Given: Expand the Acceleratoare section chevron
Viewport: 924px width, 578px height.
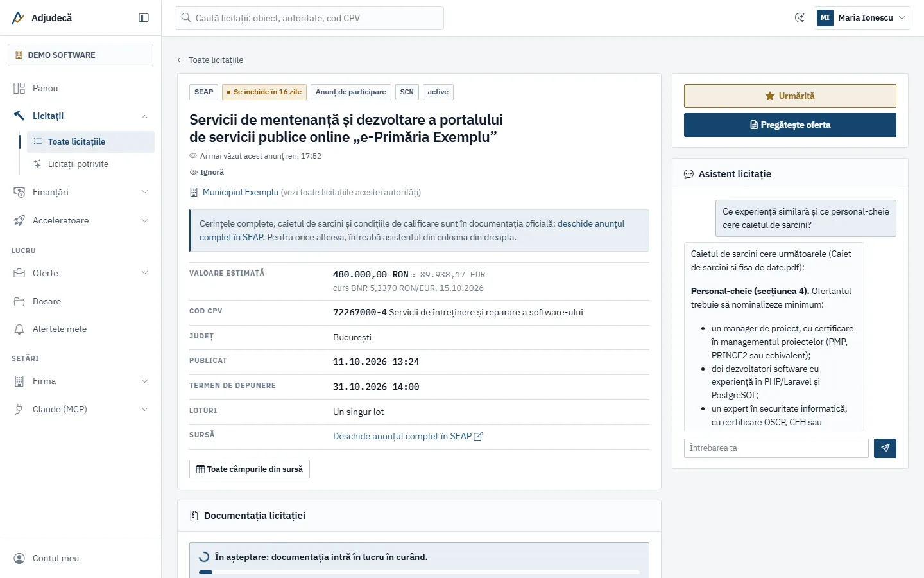Looking at the screenshot, I should pyautogui.click(x=144, y=220).
